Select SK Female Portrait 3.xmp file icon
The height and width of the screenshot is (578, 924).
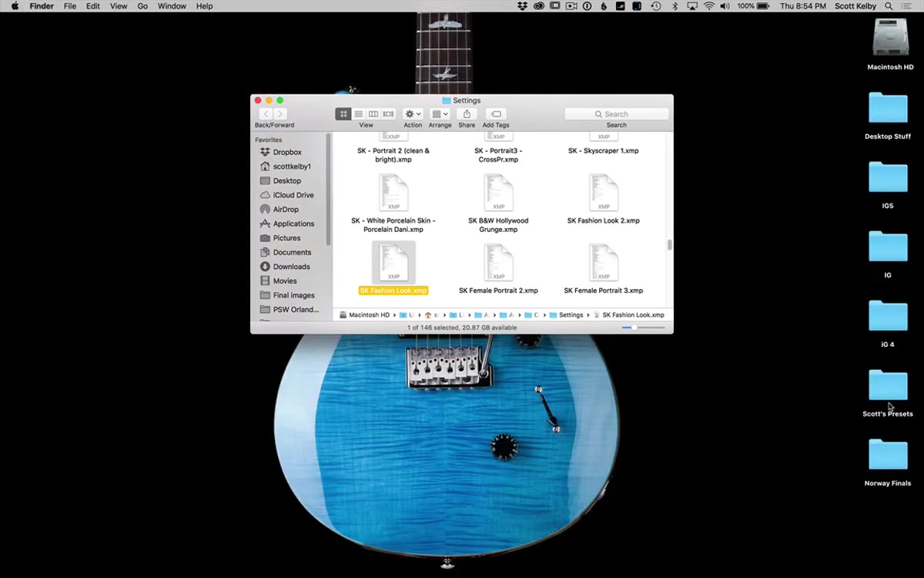[x=604, y=262]
